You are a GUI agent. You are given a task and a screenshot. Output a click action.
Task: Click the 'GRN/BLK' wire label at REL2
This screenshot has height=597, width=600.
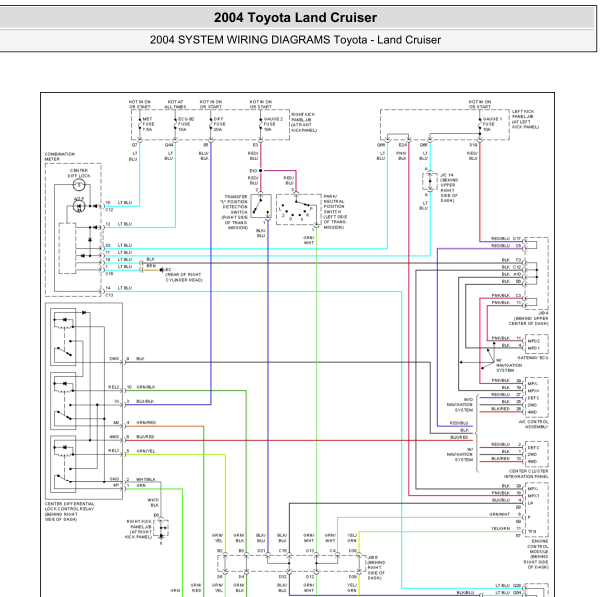[x=146, y=387]
